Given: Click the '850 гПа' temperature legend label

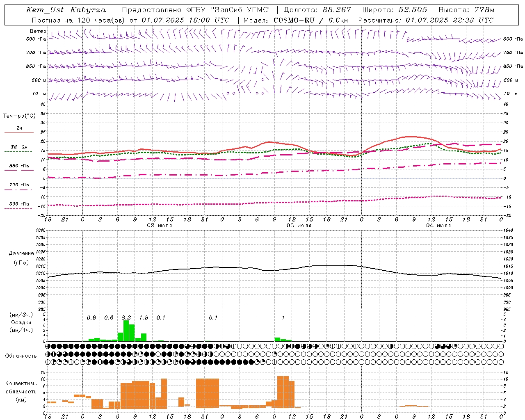Looking at the screenshot, I should click(19, 166).
